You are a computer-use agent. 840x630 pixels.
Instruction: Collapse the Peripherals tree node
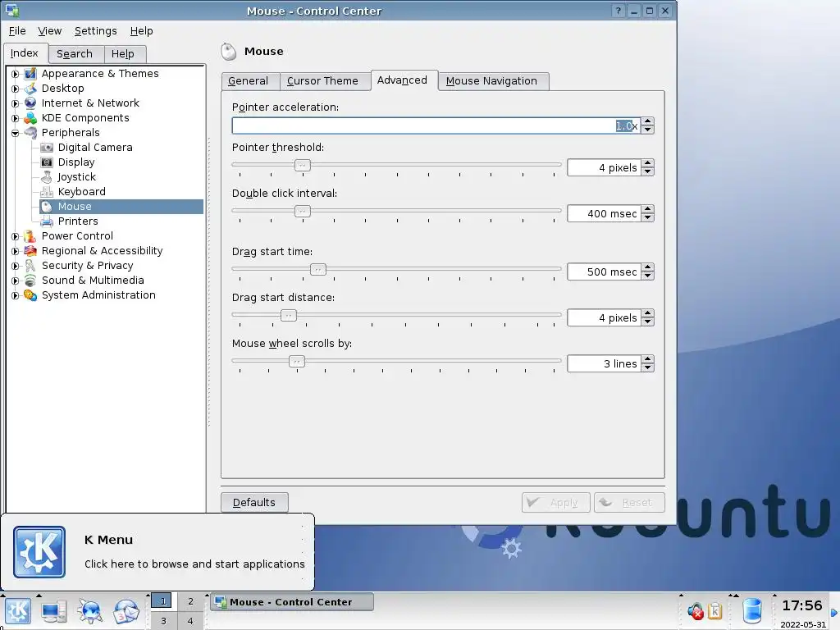pos(15,133)
